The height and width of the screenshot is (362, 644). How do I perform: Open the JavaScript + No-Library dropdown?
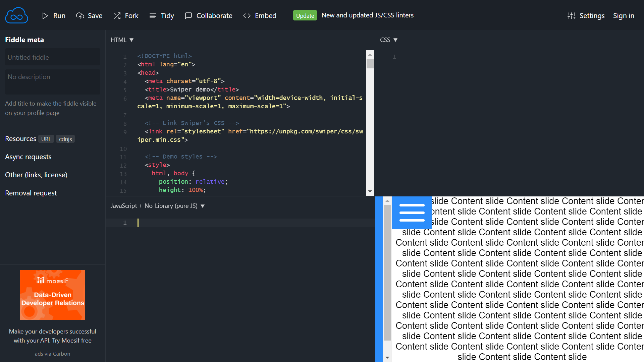point(203,206)
